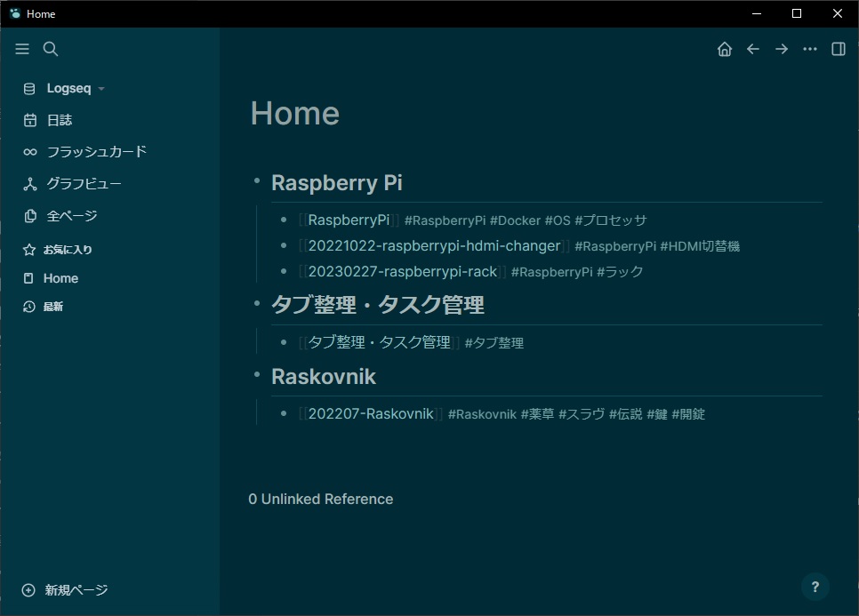Image resolution: width=859 pixels, height=616 pixels.
Task: Open the #鍵 tag
Action: point(657,414)
